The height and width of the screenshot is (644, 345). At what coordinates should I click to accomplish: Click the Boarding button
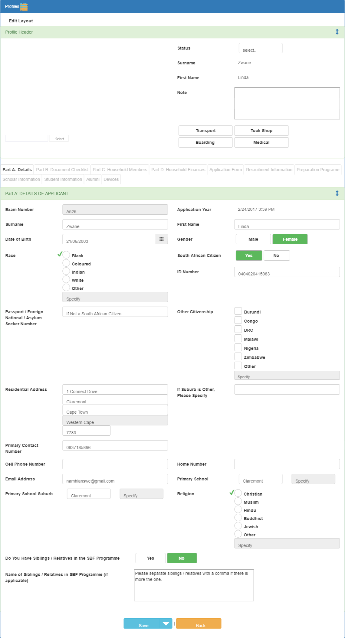[x=205, y=142]
